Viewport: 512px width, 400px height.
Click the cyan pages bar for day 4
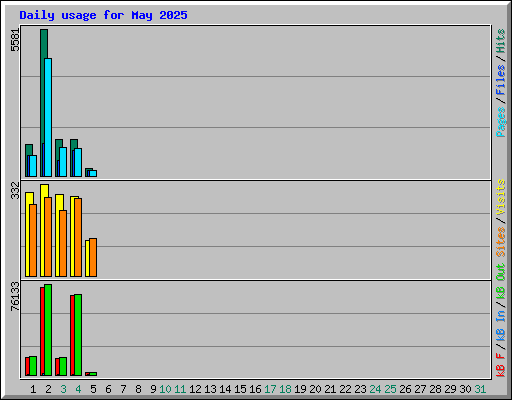click(x=78, y=162)
